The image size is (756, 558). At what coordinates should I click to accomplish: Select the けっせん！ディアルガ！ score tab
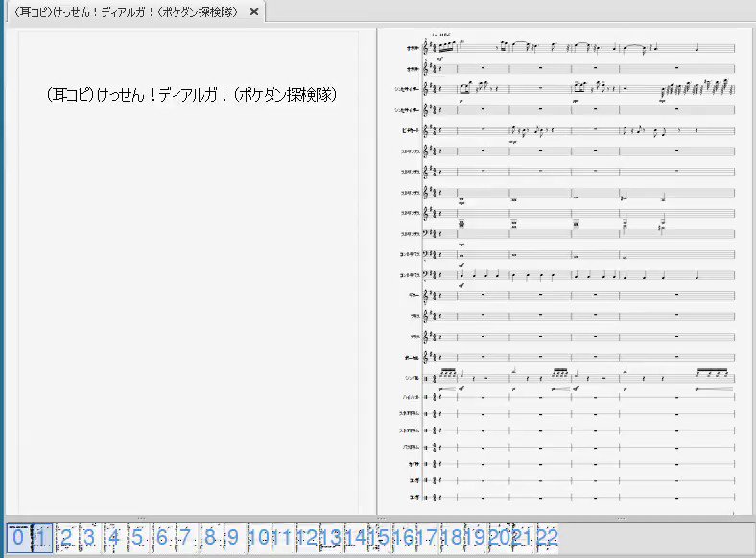pyautogui.click(x=135, y=12)
